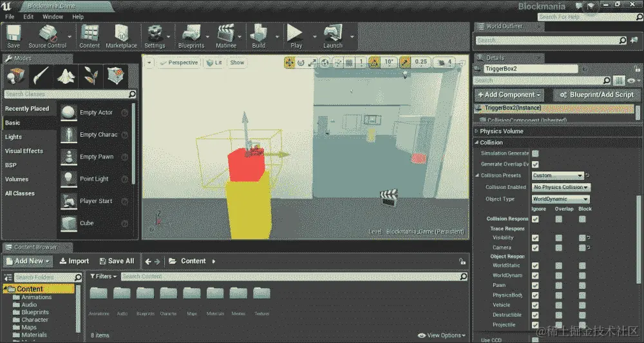The width and height of the screenshot is (644, 343).
Task: Select Empty Actor in the class list
Action: (95, 113)
